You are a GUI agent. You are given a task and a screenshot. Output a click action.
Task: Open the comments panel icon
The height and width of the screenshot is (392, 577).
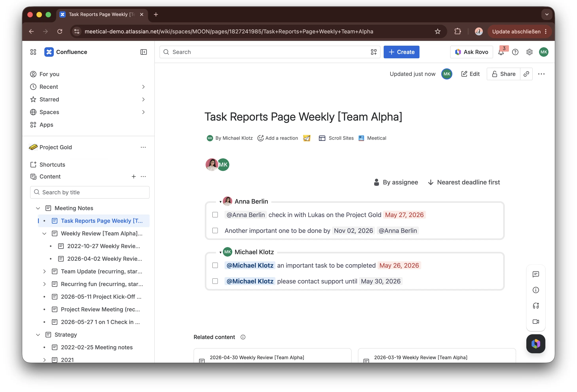[535, 274]
